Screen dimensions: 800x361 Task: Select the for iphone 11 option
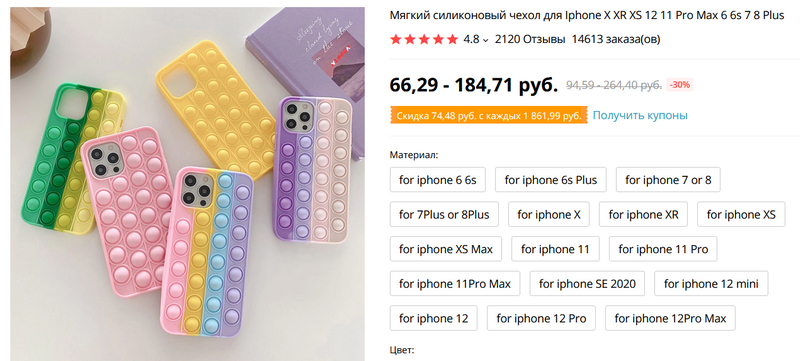click(555, 249)
